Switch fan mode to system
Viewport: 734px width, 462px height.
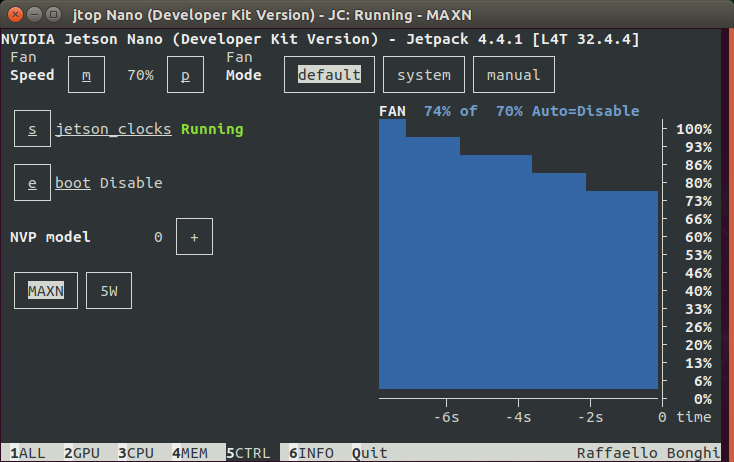424,75
